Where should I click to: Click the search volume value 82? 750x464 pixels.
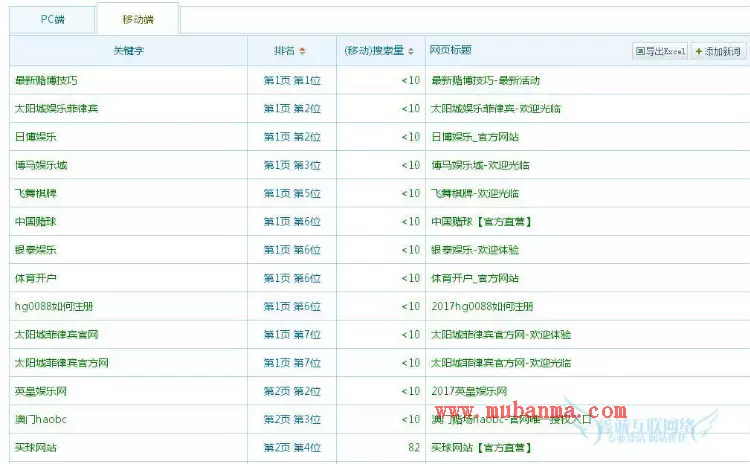[x=413, y=447]
